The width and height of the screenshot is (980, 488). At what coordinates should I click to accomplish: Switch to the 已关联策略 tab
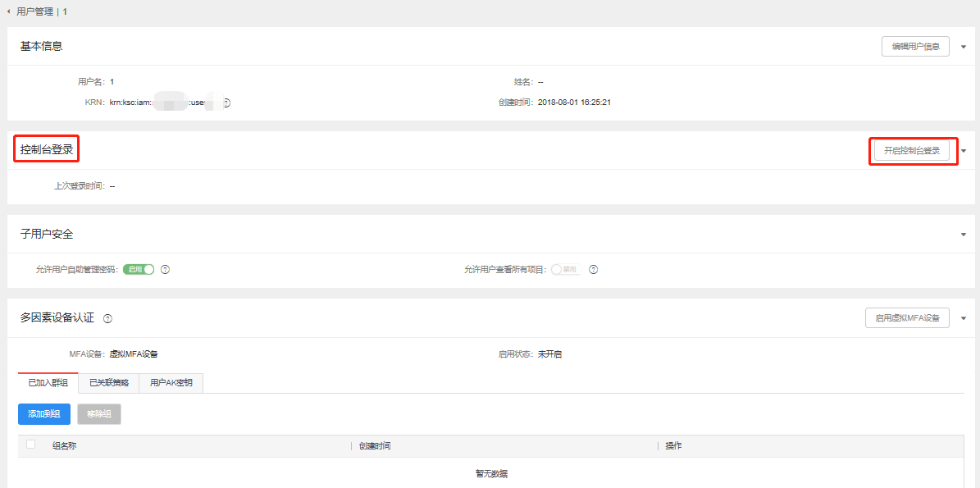coord(109,383)
